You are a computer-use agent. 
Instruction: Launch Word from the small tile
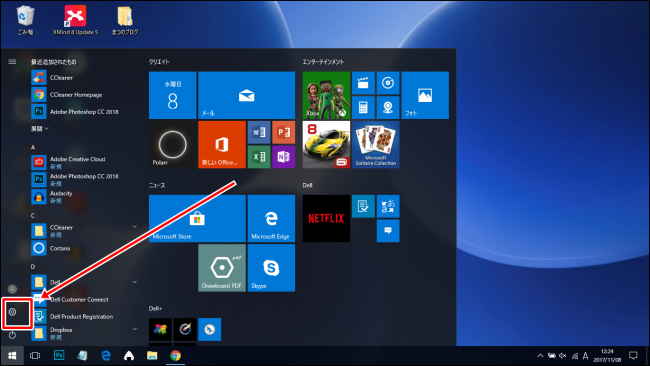pos(259,132)
